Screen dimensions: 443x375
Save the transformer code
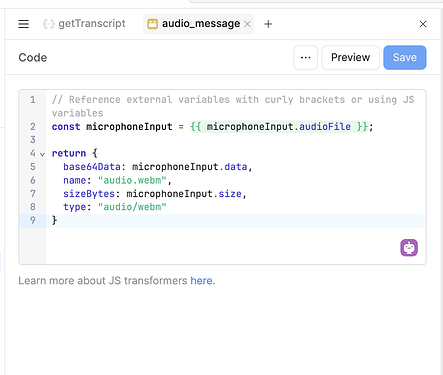(x=405, y=57)
